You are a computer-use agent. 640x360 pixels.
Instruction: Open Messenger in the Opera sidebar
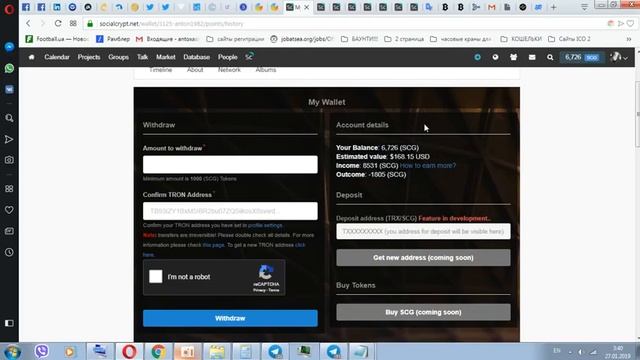(x=9, y=47)
